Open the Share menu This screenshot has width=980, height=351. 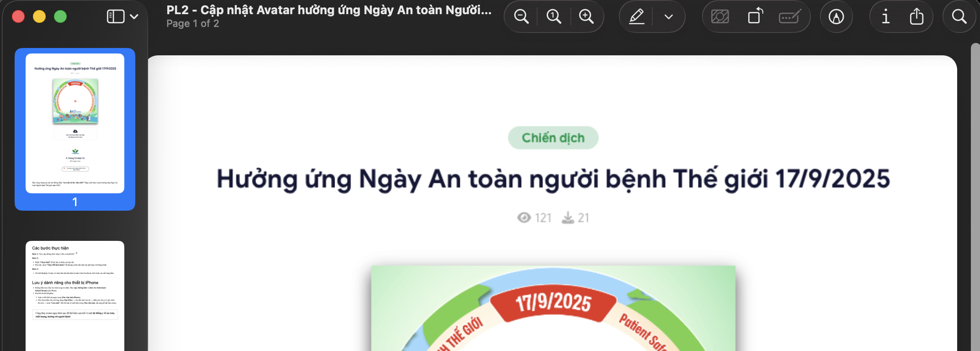[916, 16]
